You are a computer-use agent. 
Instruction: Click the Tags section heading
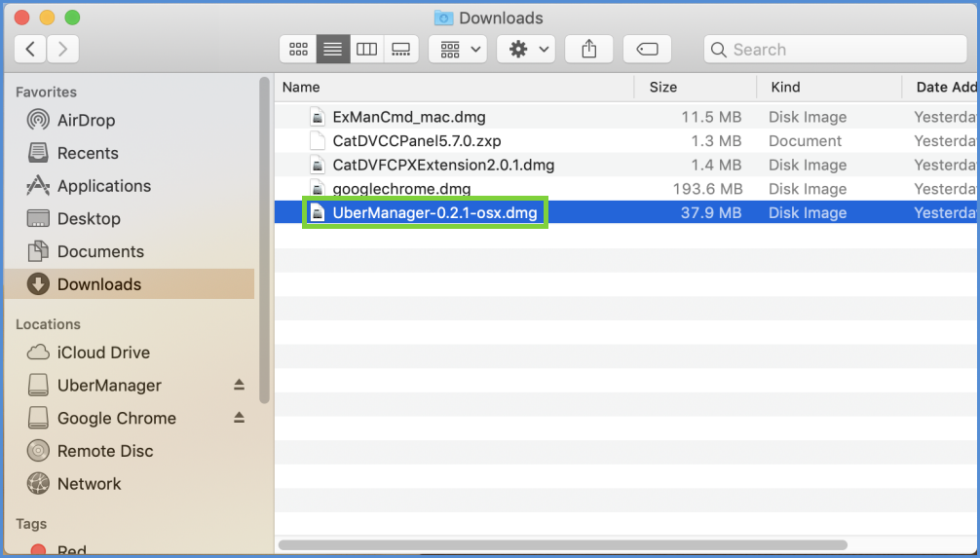31,524
